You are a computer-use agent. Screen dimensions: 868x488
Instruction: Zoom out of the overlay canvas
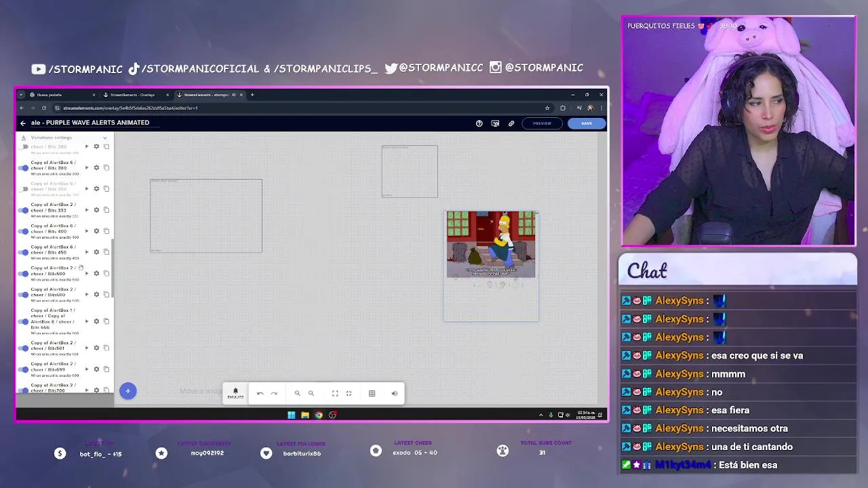[x=311, y=393]
